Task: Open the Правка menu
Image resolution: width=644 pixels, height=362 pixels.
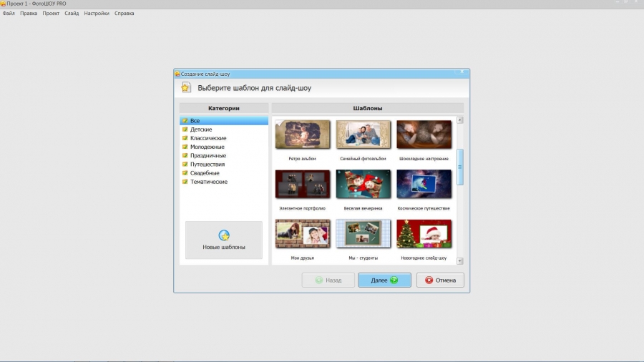Action: (29, 13)
